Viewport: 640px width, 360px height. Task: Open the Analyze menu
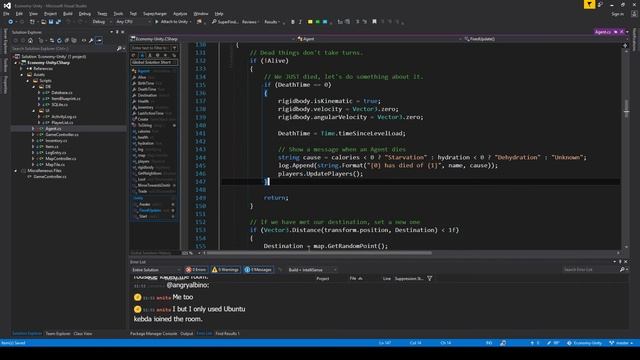point(180,13)
